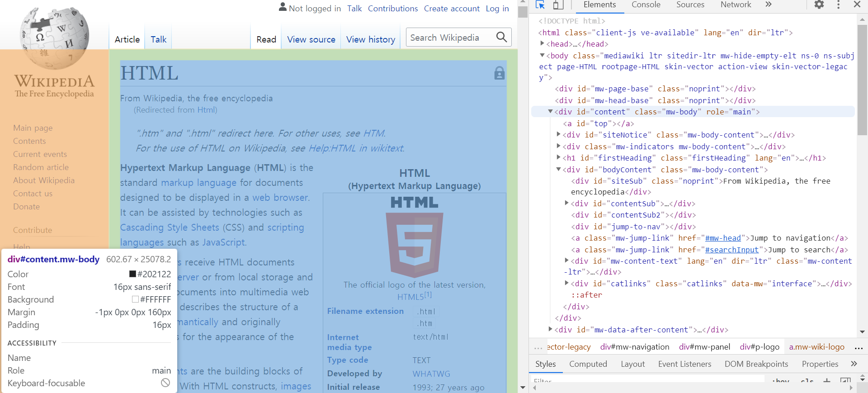The width and height of the screenshot is (868, 393).
Task: Click the Help:HTML in wikitext link
Action: (x=356, y=148)
